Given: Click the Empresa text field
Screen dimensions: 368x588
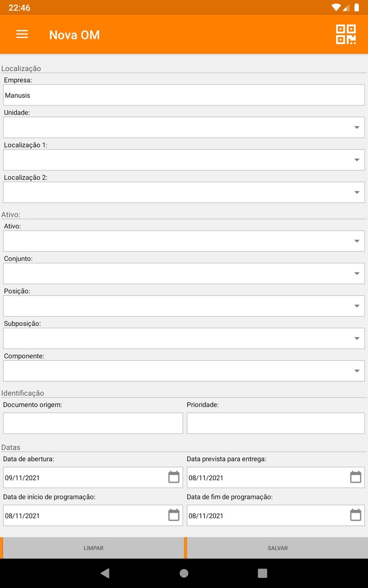Looking at the screenshot, I should coord(184,94).
